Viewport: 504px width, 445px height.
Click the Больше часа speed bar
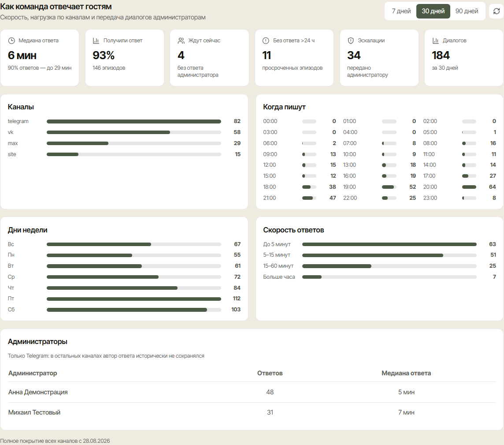389,277
